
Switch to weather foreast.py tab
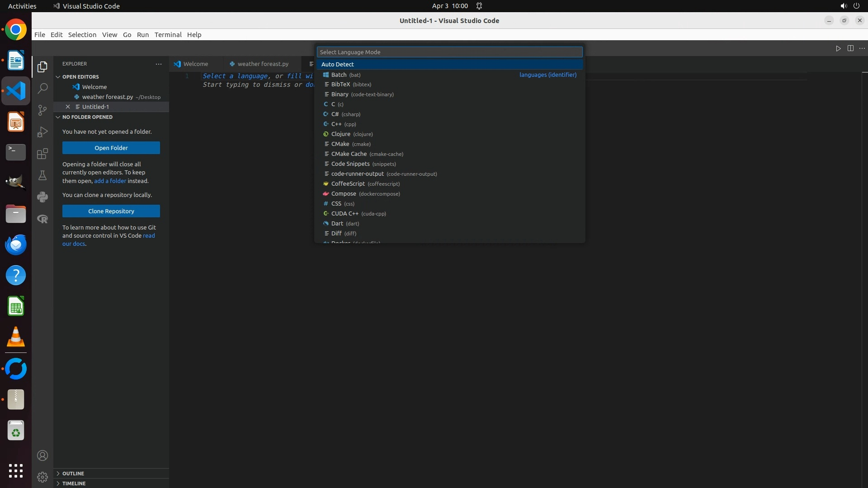(x=262, y=64)
